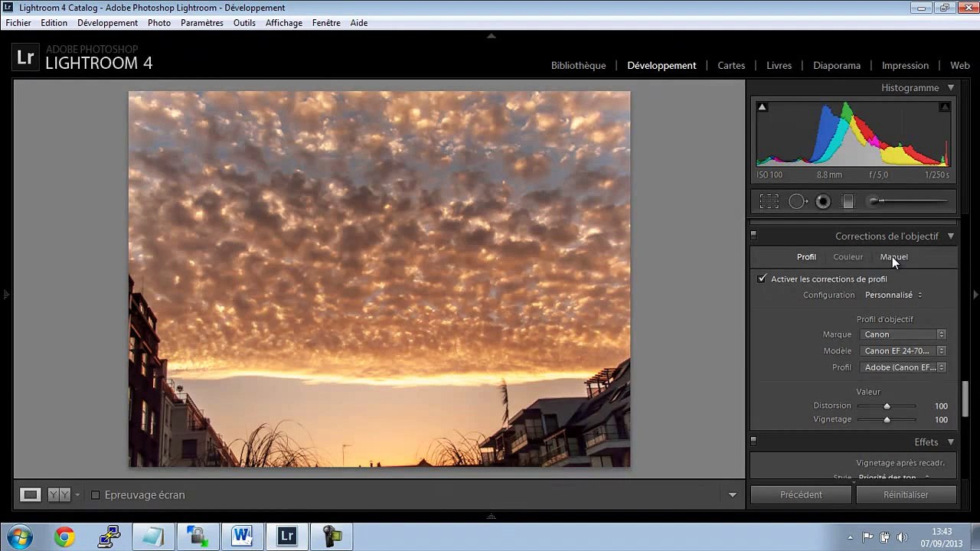Open the Outils menu
Viewport: 980px width, 551px height.
[244, 23]
